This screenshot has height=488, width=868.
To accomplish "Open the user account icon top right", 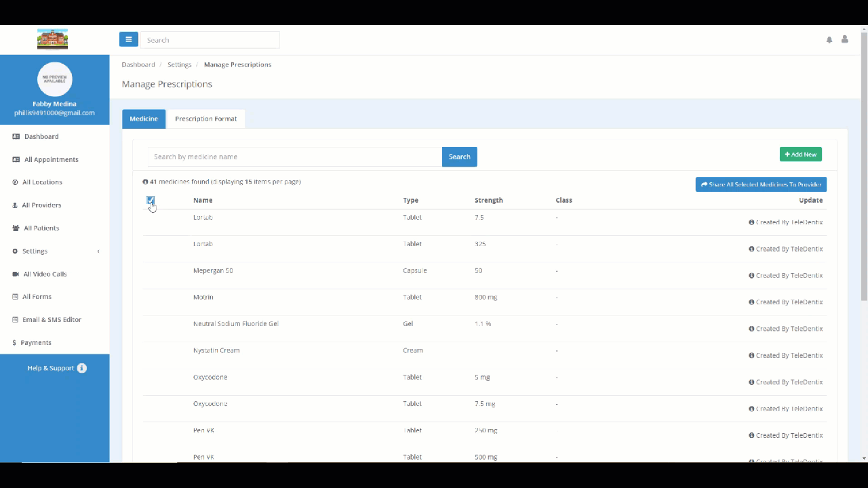I will (844, 39).
